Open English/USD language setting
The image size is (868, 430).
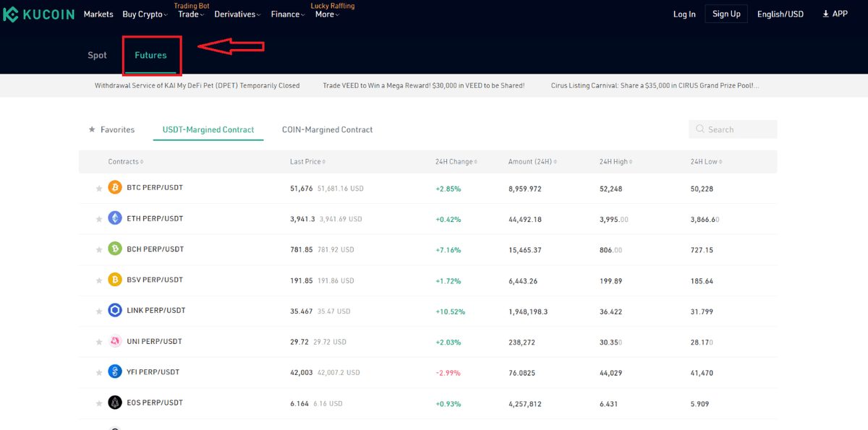[x=780, y=14]
